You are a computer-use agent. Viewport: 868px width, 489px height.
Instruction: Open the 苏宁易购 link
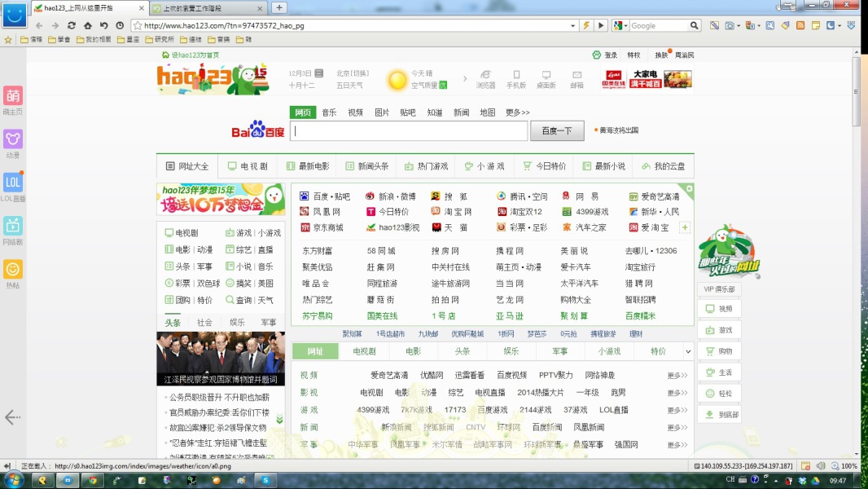pyautogui.click(x=318, y=316)
